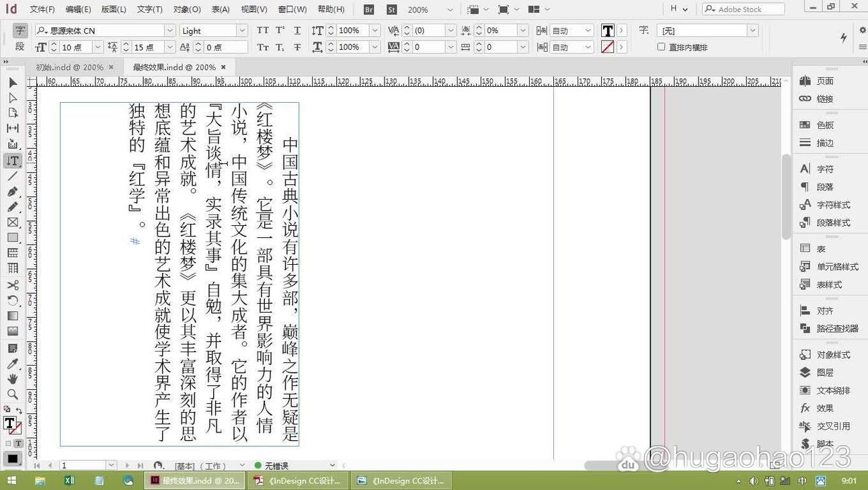This screenshot has height=490, width=868.
Task: Open the 路径查找器 panel
Action: tap(837, 328)
